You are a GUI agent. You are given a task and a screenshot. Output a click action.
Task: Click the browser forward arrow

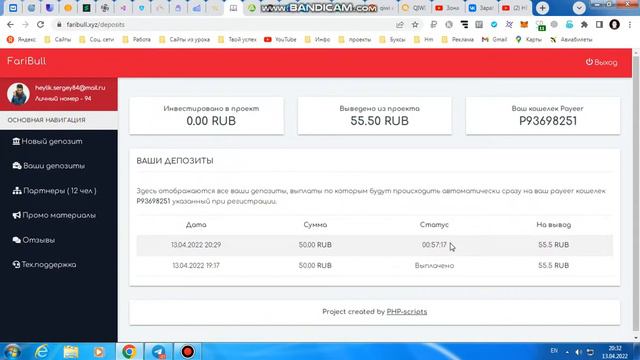(x=25, y=24)
